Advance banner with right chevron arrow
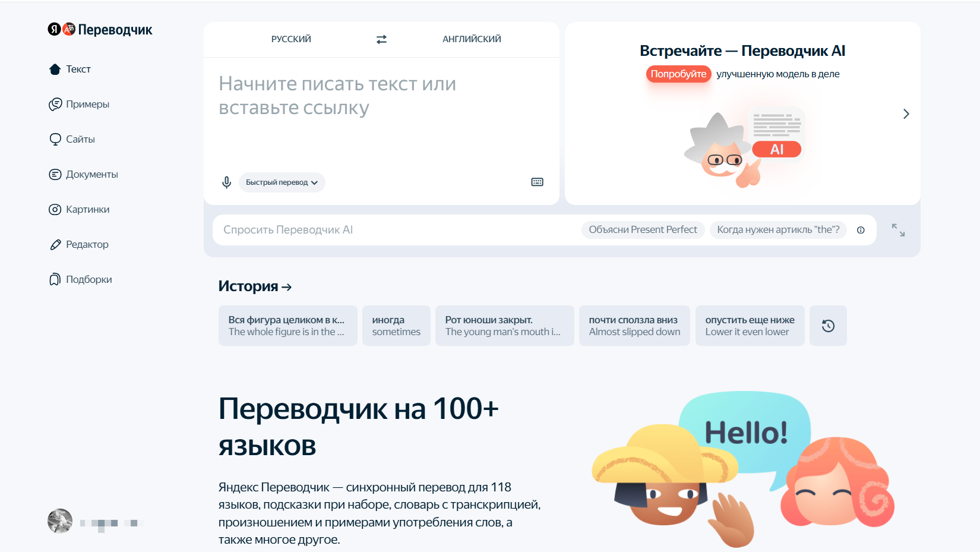The height and width of the screenshot is (552, 980). point(906,114)
